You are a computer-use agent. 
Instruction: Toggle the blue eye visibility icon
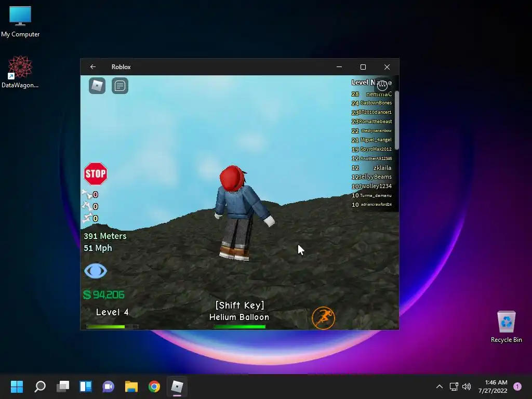click(x=96, y=271)
